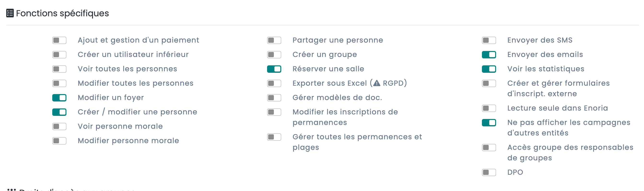Screen dimensions: 644x191
Task: Enable Gérer modèles de doc. switch
Action: click(x=274, y=98)
